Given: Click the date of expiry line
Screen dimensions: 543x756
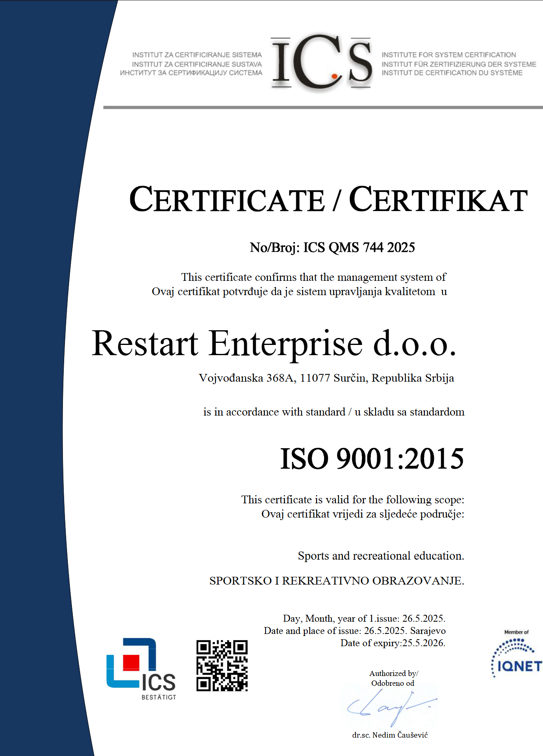Looking at the screenshot, I should tap(393, 643).
